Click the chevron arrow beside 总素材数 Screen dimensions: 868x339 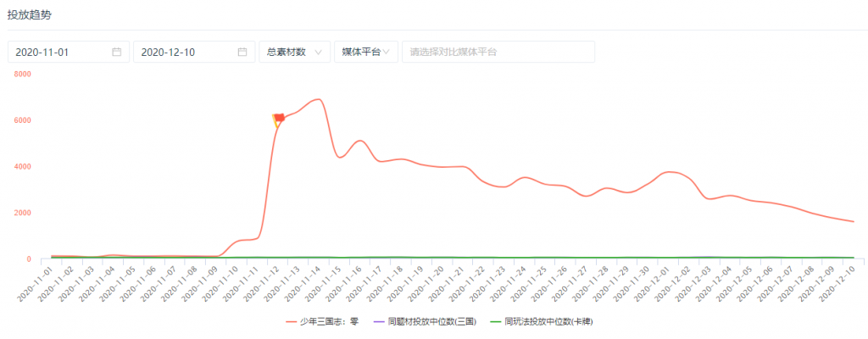click(x=319, y=52)
